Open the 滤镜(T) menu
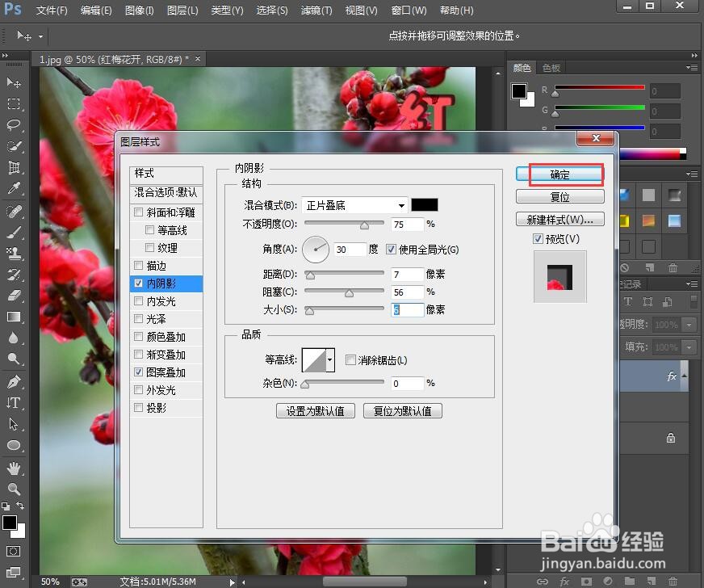 coord(316,10)
